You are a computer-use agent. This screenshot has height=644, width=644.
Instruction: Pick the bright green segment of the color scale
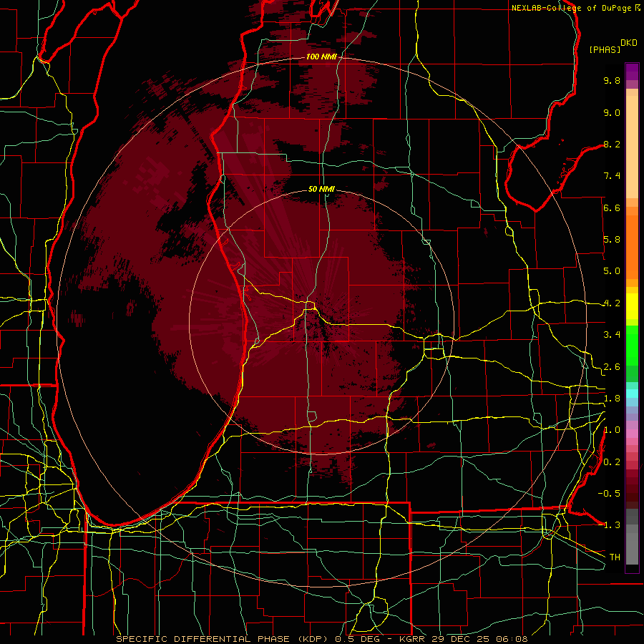tap(632, 346)
